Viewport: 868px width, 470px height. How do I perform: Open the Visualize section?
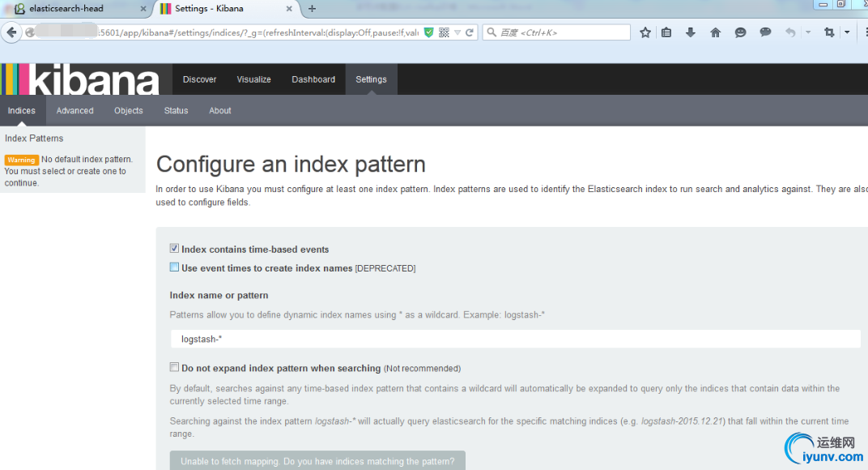click(254, 79)
